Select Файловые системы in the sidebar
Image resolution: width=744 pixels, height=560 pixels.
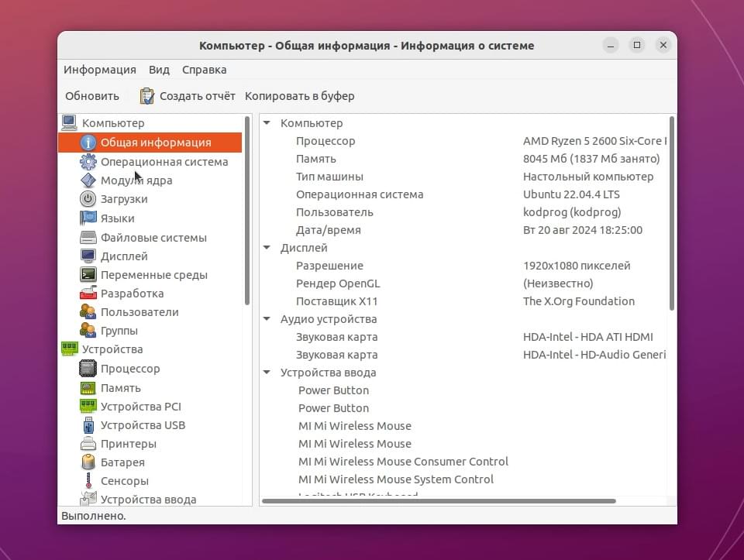pos(153,237)
